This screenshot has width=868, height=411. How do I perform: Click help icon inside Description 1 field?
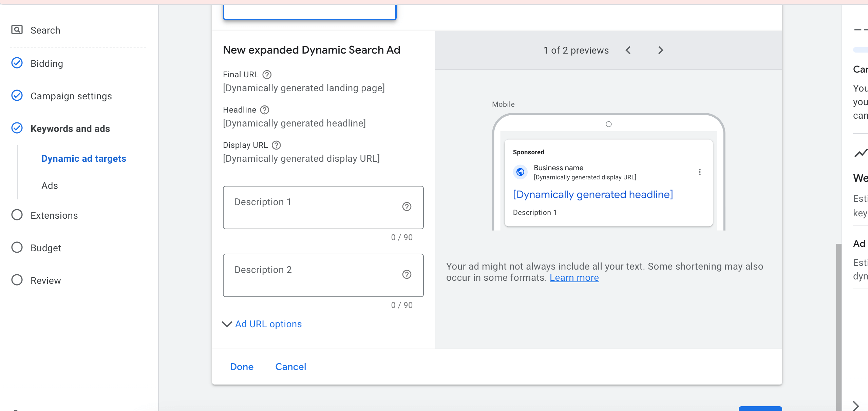[407, 207]
